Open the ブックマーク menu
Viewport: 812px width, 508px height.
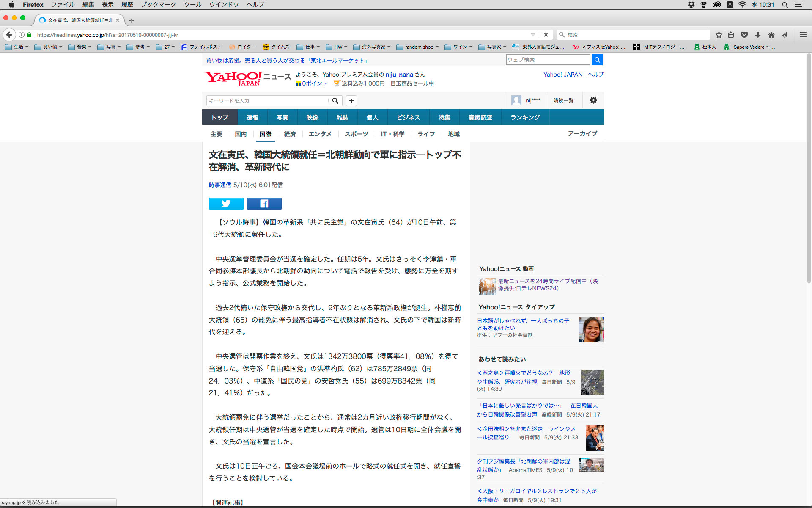point(158,5)
